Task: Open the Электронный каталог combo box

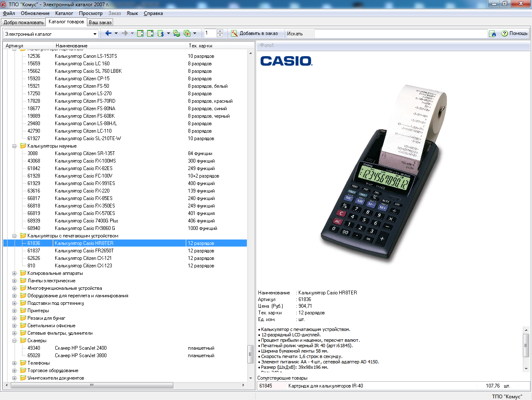Action: click(51, 34)
